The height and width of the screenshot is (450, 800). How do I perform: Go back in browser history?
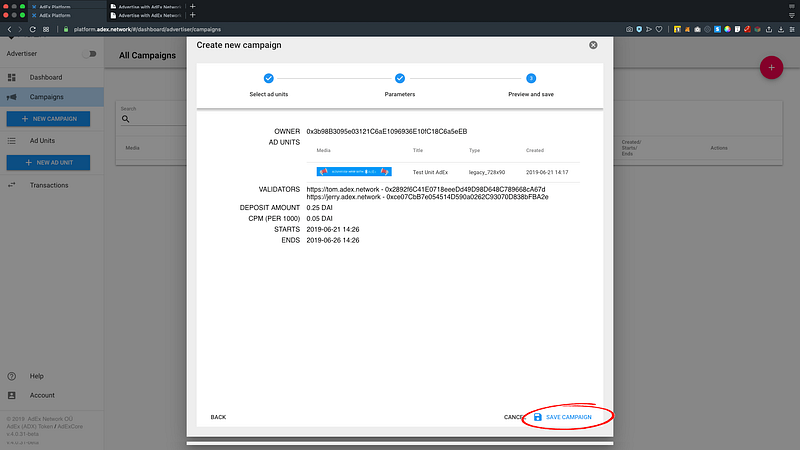(9, 30)
